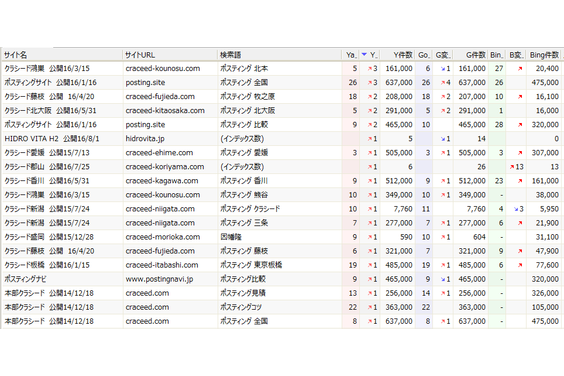The height and width of the screenshot is (376, 564).
Task: Click the 検索語 column header
Action: (279, 55)
